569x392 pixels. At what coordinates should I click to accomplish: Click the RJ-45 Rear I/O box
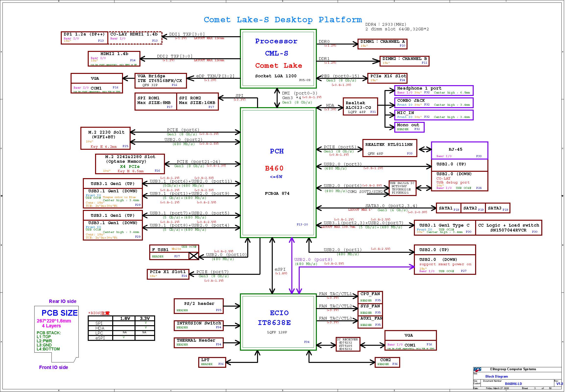pyautogui.click(x=460, y=150)
